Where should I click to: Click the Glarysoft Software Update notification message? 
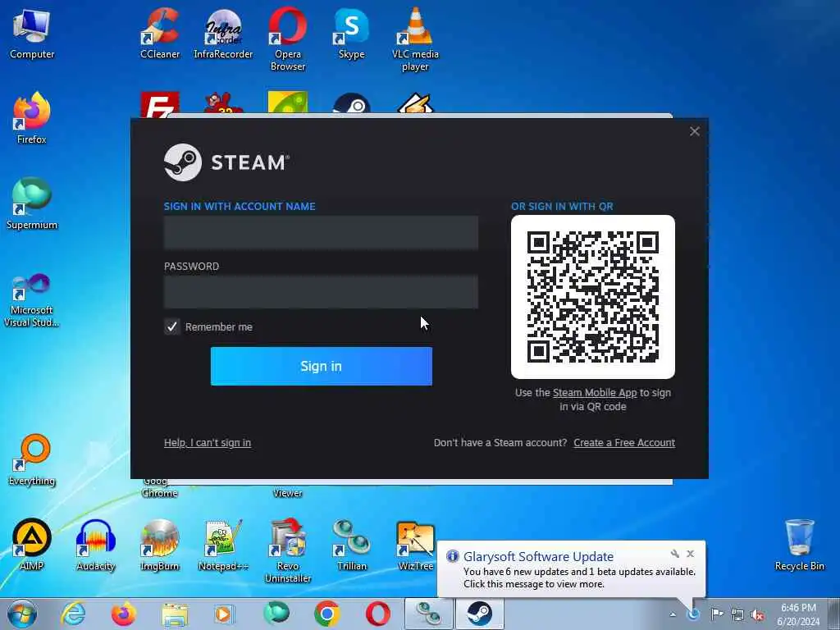579,578
